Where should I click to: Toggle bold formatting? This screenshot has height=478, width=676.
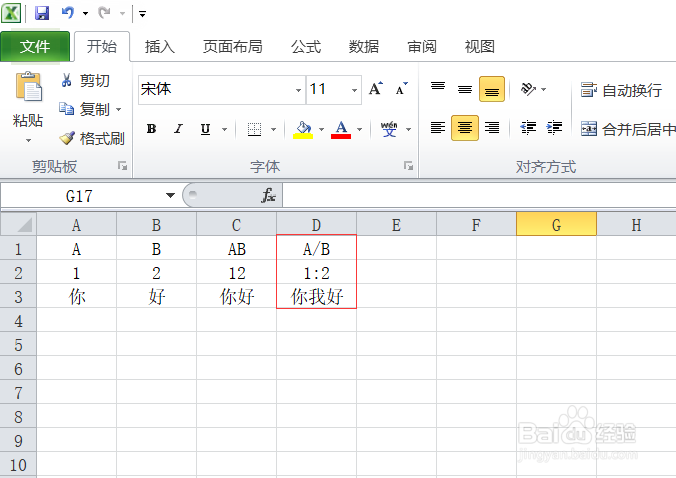(x=151, y=128)
